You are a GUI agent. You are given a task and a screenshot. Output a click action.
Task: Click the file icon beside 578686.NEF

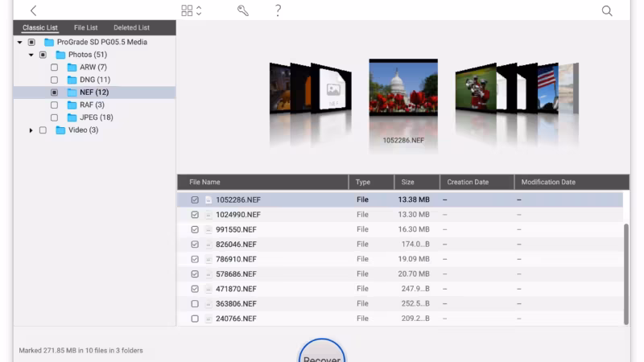pyautogui.click(x=208, y=274)
